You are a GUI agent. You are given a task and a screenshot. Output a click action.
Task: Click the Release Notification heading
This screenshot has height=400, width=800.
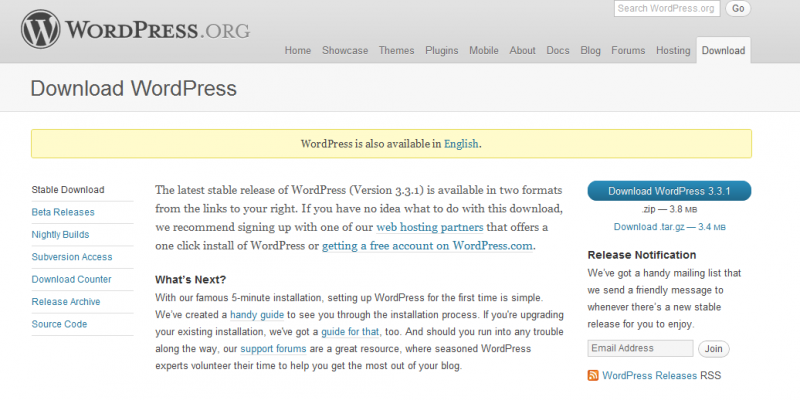[x=642, y=255]
